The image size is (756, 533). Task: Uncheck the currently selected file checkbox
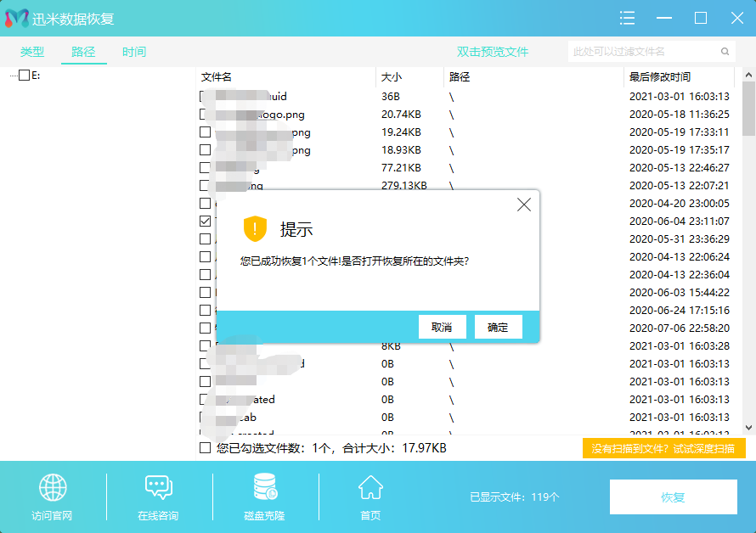pyautogui.click(x=205, y=221)
